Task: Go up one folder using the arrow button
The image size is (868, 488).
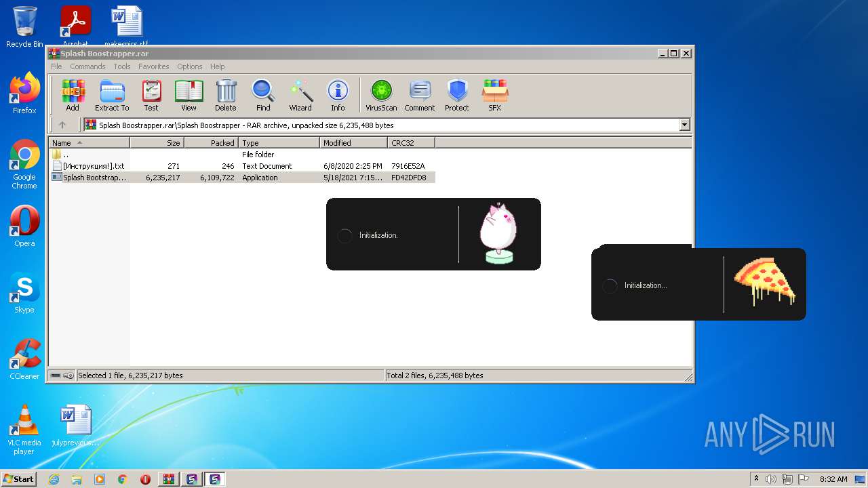Action: point(62,125)
